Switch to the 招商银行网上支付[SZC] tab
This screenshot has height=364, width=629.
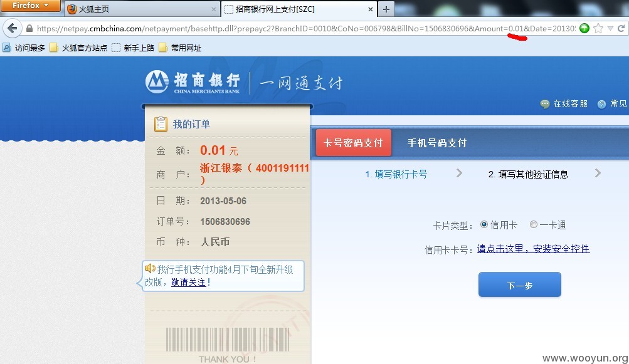[x=299, y=9]
